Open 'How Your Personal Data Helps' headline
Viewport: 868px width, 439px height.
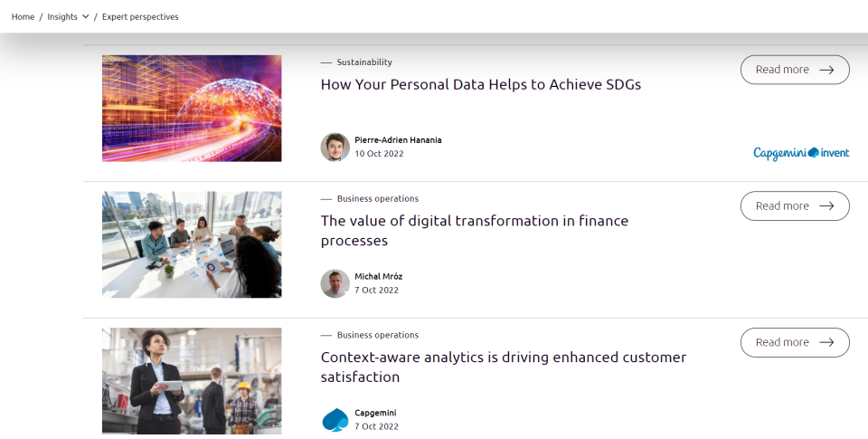point(481,84)
